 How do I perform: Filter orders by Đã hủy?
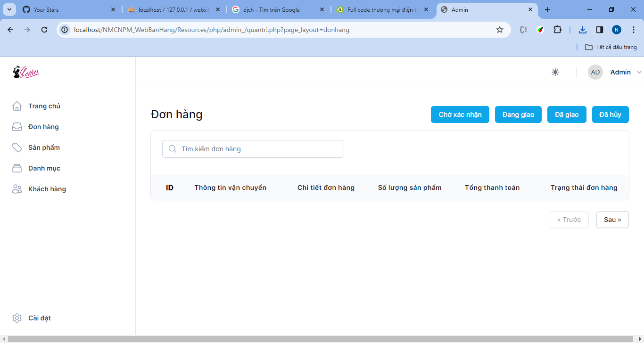pos(611,114)
